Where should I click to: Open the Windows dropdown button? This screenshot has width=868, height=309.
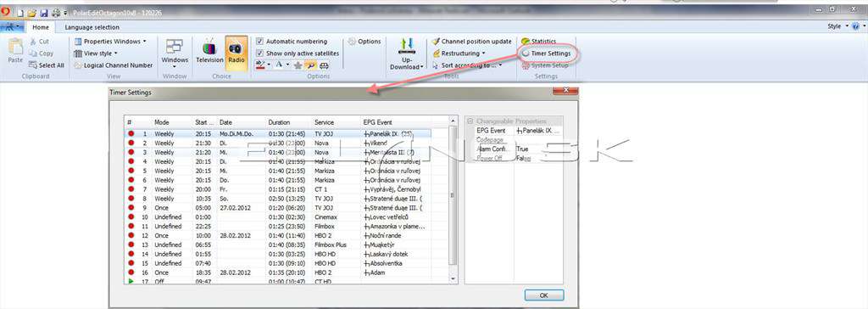pos(175,53)
